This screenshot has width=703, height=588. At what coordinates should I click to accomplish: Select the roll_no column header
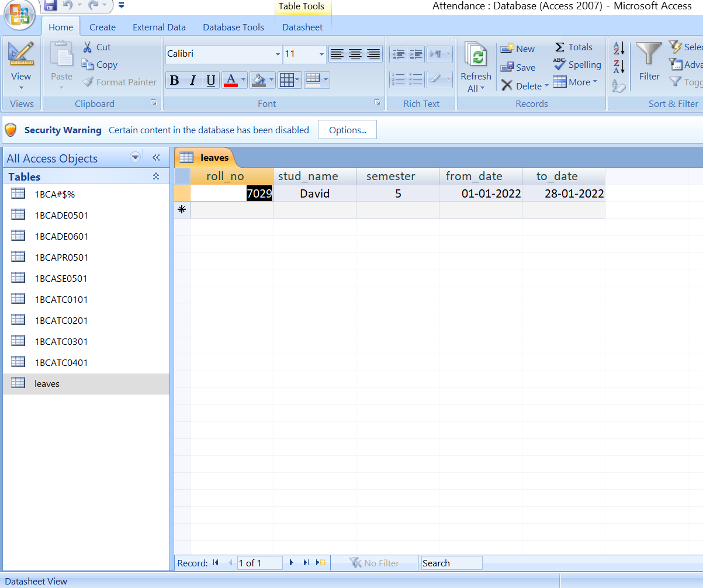(x=231, y=176)
